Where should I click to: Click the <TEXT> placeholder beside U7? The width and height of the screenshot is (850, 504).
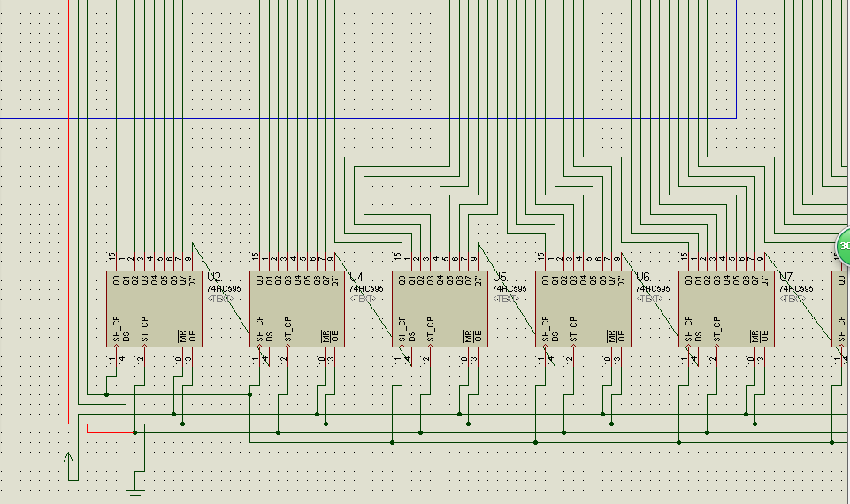792,299
